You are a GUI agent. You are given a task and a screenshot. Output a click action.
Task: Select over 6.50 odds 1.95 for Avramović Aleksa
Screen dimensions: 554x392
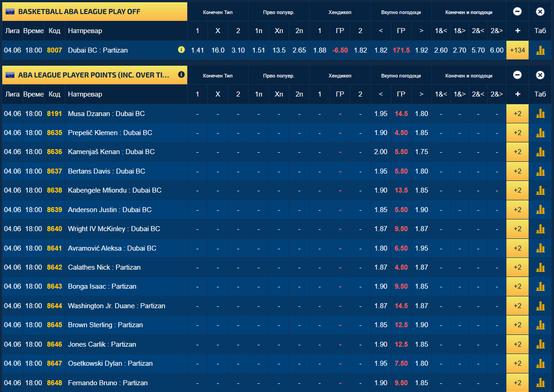coord(422,248)
